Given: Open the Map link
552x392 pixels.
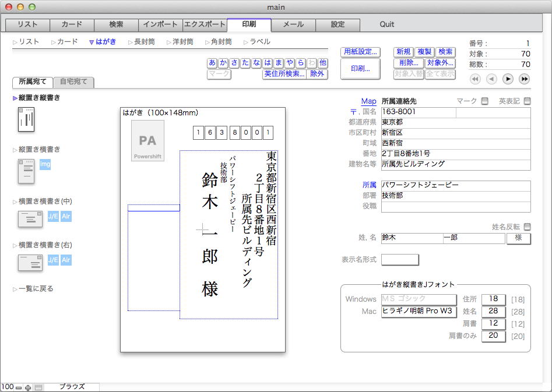Looking at the screenshot, I should pos(368,101).
